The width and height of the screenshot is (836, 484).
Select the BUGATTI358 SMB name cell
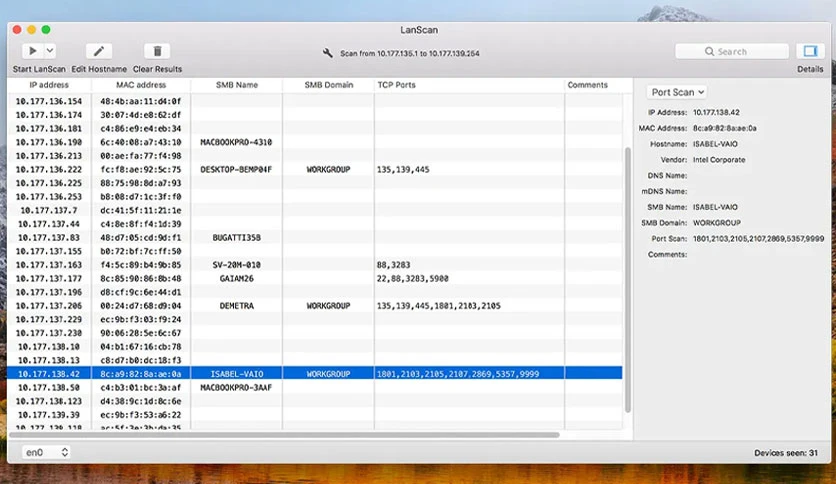click(x=237, y=238)
